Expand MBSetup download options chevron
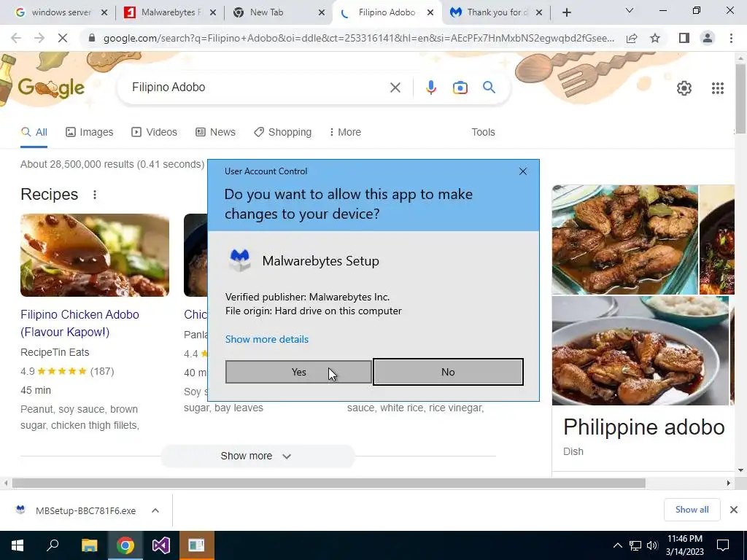747x560 pixels. (x=155, y=510)
